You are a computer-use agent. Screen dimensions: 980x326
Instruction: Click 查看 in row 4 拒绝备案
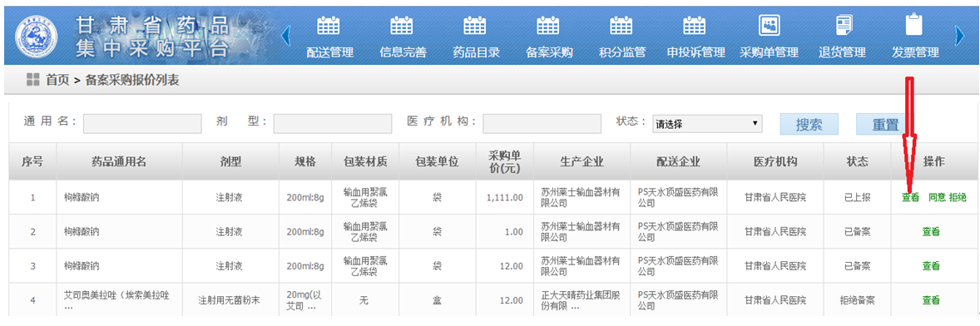tap(931, 300)
